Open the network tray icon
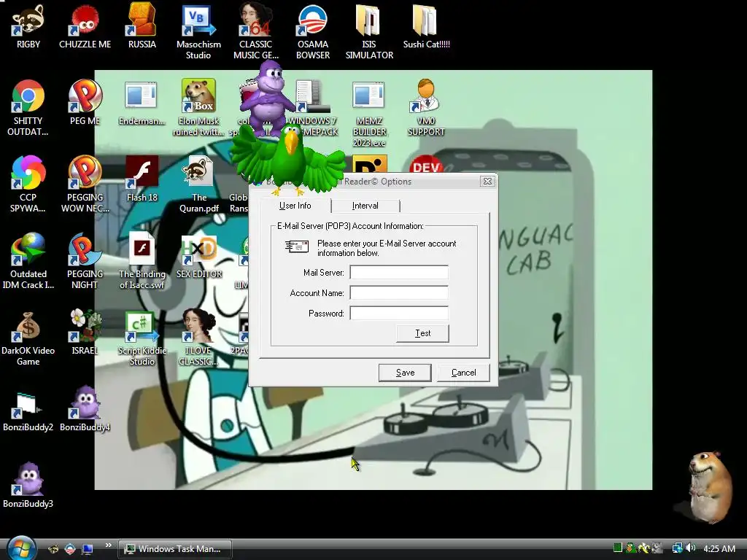This screenshot has width=747, height=560. click(x=676, y=548)
